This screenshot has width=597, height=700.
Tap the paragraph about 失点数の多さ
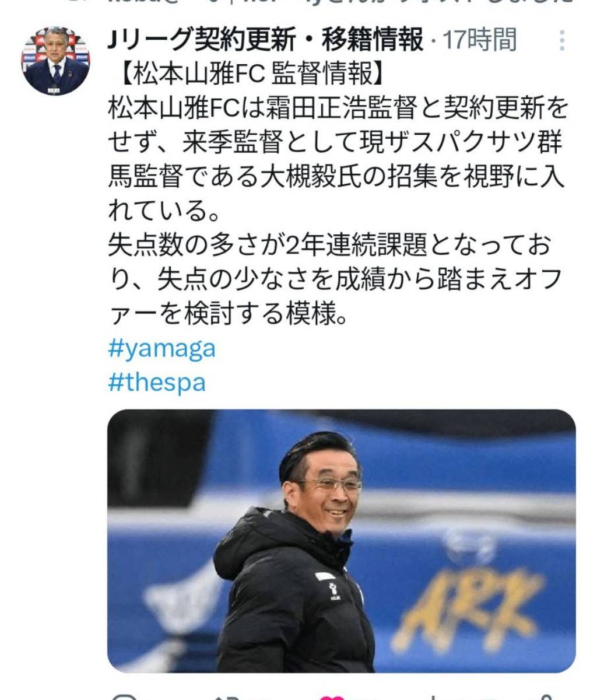point(335,281)
